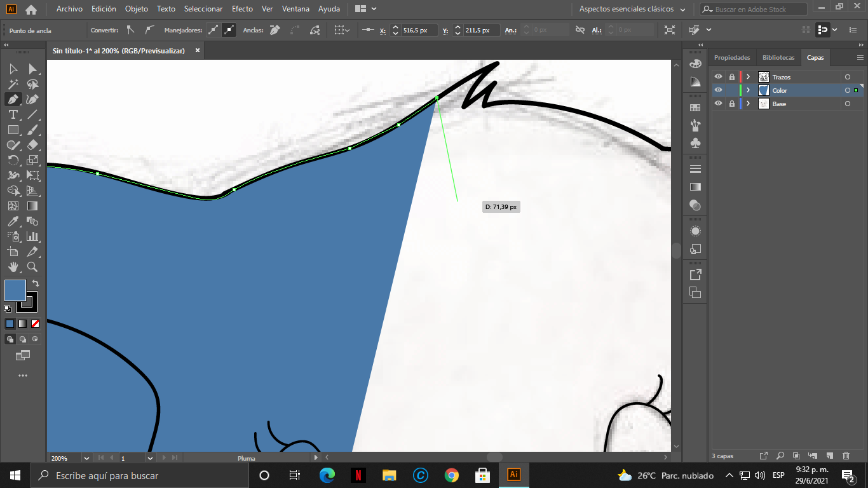The width and height of the screenshot is (868, 488).
Task: Convert anchor point to corner
Action: (130, 30)
